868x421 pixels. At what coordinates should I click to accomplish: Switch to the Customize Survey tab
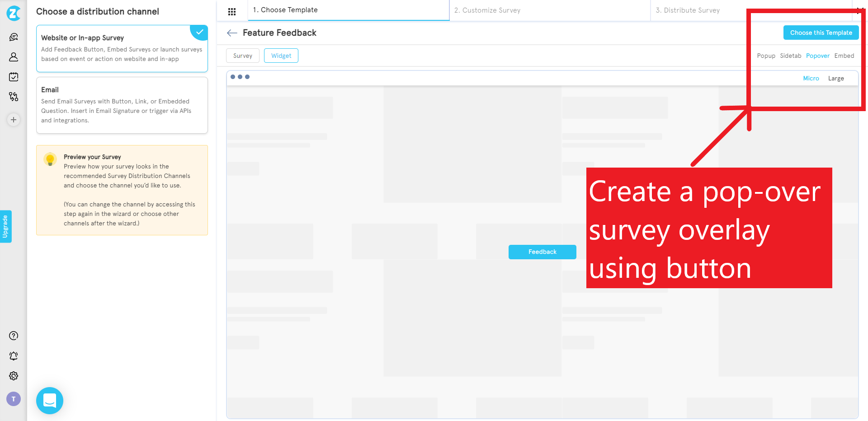pyautogui.click(x=487, y=10)
